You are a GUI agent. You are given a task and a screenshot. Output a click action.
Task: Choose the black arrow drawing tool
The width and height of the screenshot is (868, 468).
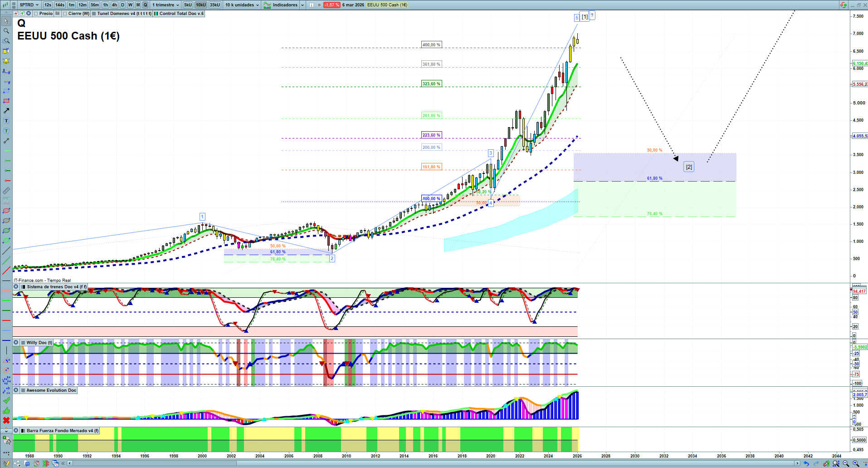[6, 111]
